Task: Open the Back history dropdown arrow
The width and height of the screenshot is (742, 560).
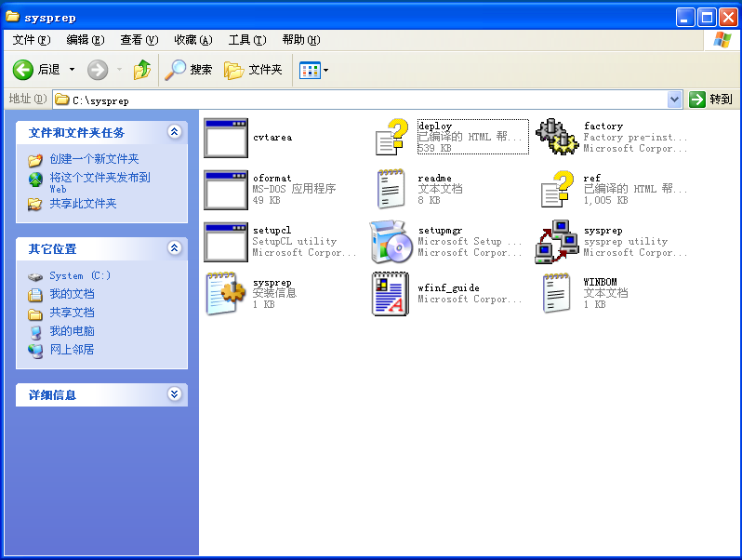Action: pyautogui.click(x=72, y=70)
